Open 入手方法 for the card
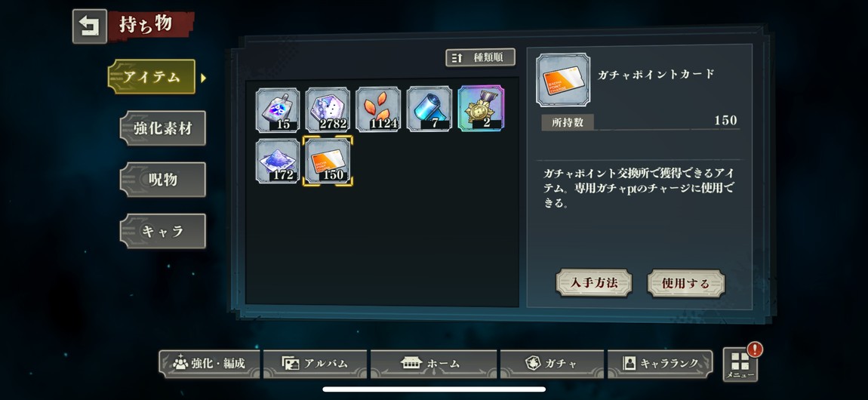This screenshot has height=400, width=868. pyautogui.click(x=594, y=283)
